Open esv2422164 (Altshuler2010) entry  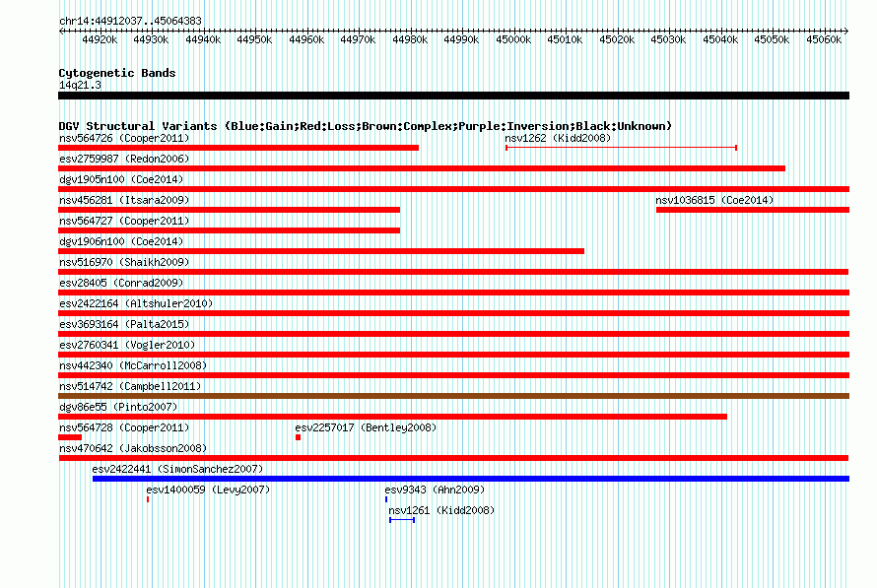click(x=136, y=303)
